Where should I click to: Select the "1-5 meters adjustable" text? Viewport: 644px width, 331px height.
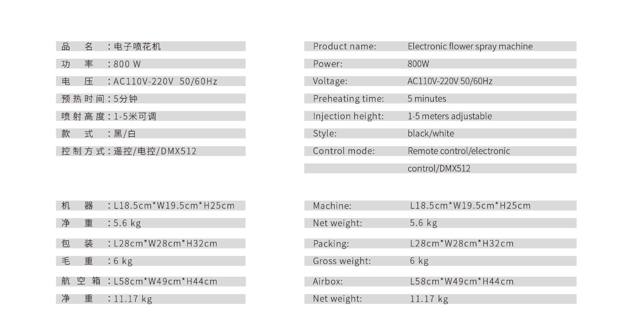[x=450, y=116]
